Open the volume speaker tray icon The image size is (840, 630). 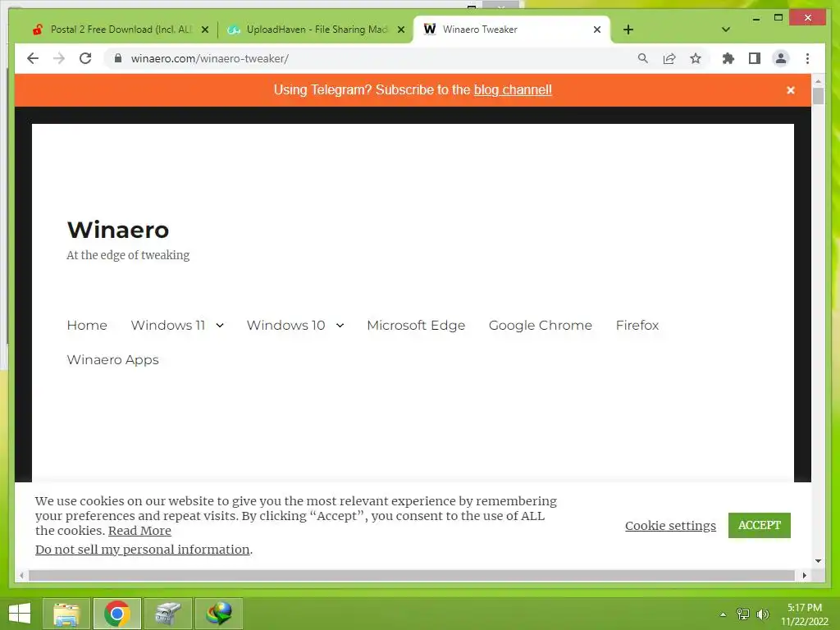pos(762,614)
